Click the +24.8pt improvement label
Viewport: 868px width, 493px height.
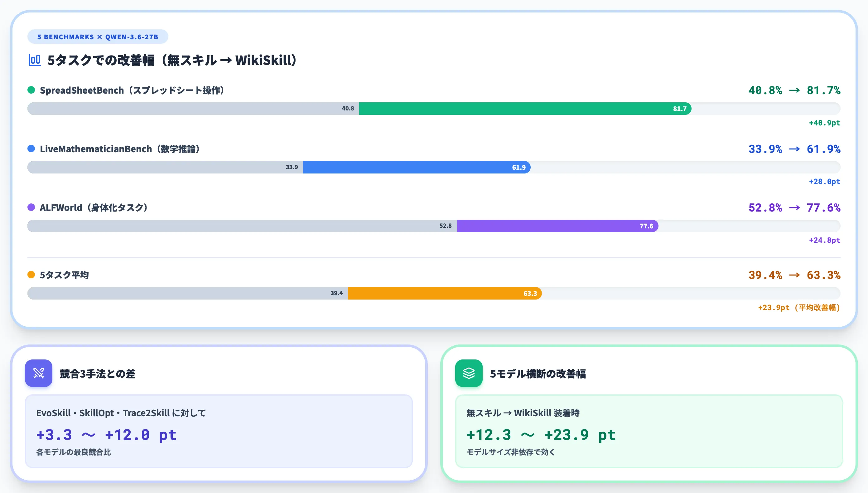(824, 240)
